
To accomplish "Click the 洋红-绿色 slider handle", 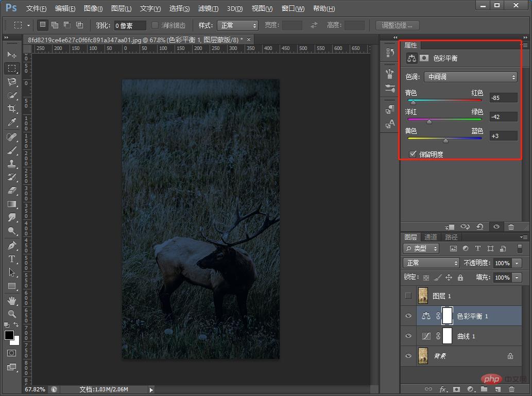I will (429, 121).
